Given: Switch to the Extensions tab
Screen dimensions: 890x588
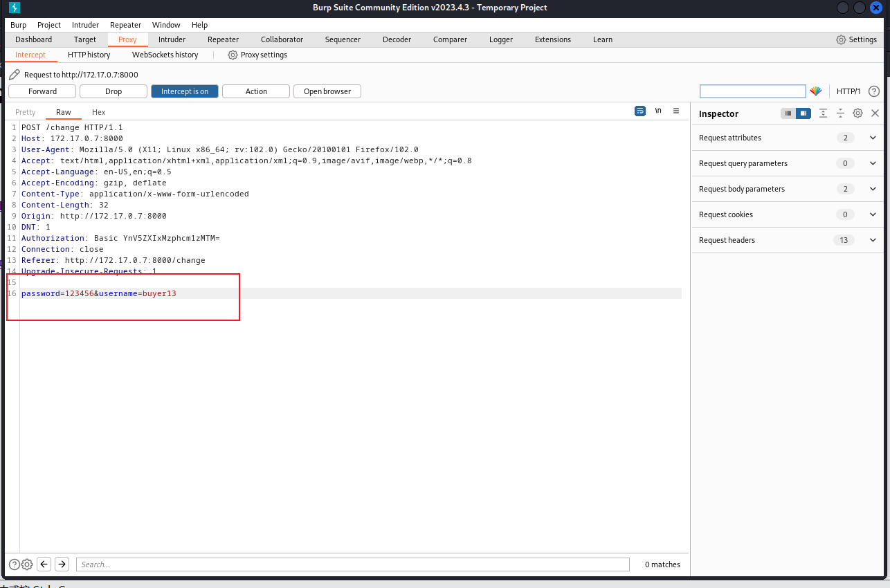Looking at the screenshot, I should [x=553, y=39].
